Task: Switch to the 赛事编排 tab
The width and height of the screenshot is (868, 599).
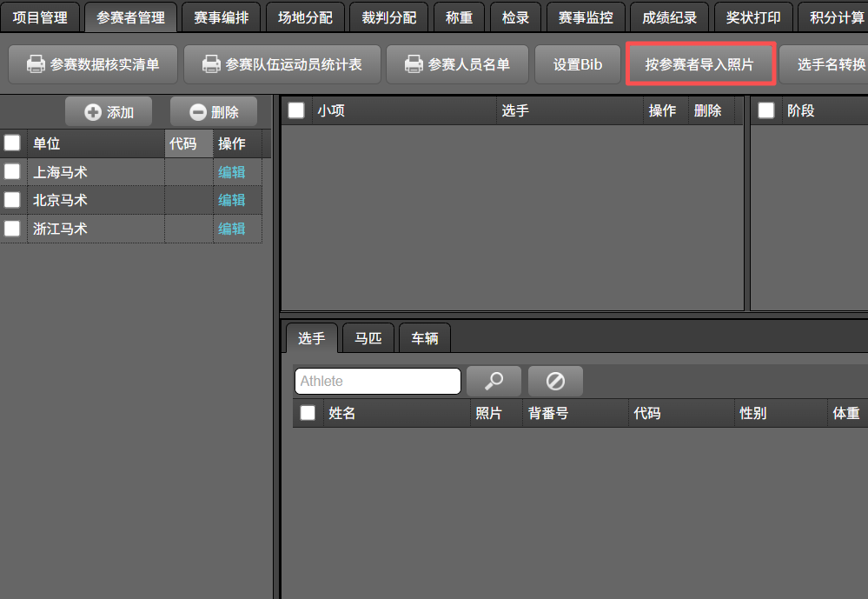Action: coord(221,17)
